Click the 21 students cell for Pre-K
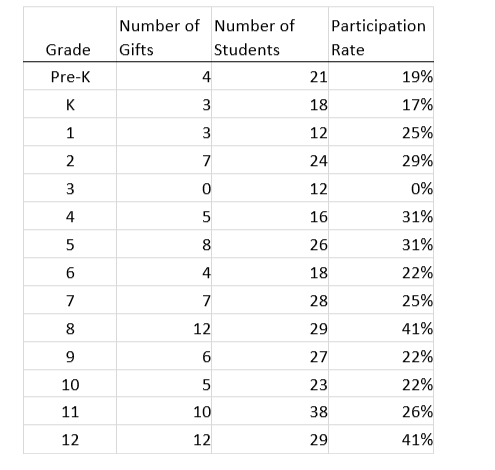This screenshot has width=495, height=470. pos(270,76)
